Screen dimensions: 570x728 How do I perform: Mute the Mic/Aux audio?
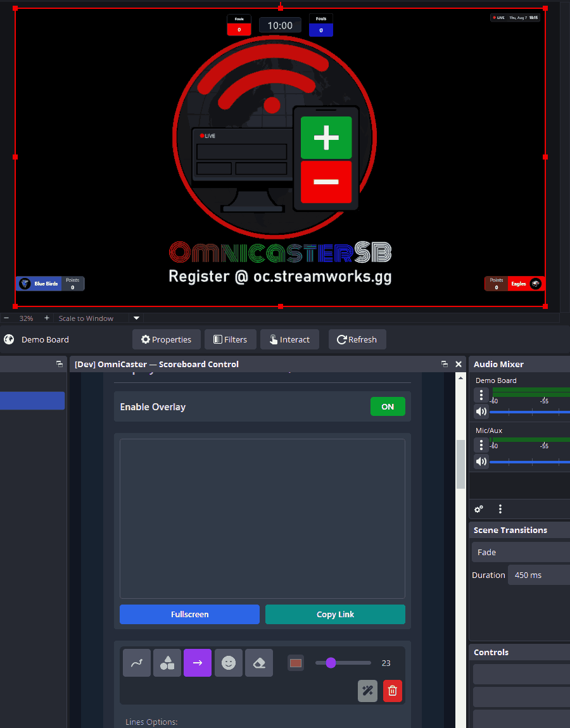[x=481, y=461]
